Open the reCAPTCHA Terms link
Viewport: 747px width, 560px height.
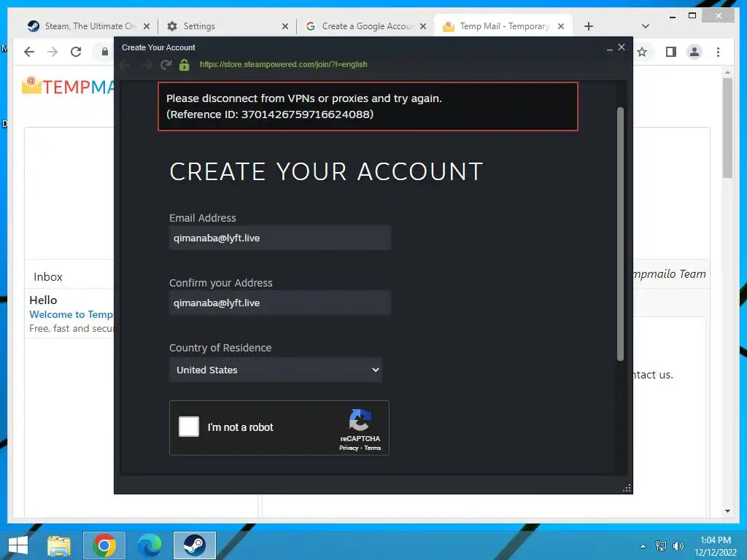373,448
